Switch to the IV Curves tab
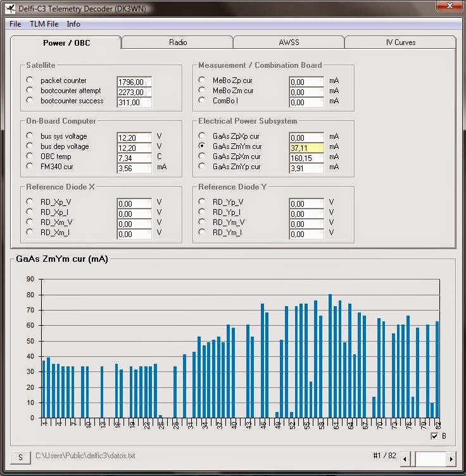The image size is (466, 476). [x=400, y=42]
